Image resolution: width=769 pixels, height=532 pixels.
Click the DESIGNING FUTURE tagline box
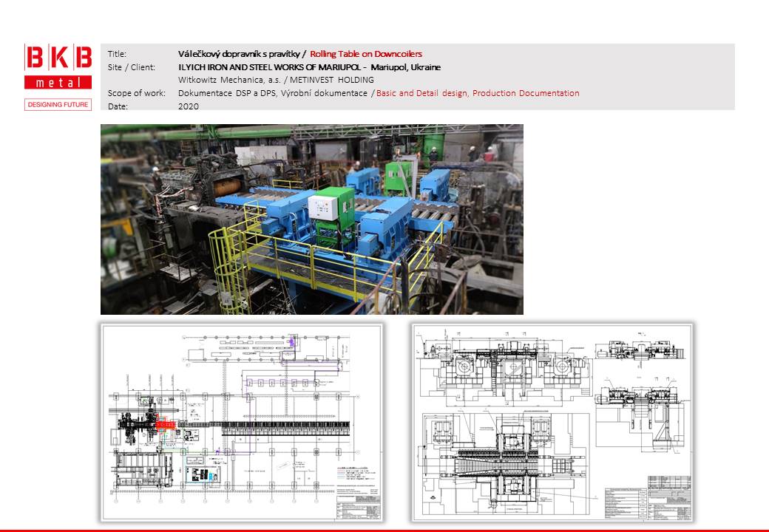pos(58,104)
